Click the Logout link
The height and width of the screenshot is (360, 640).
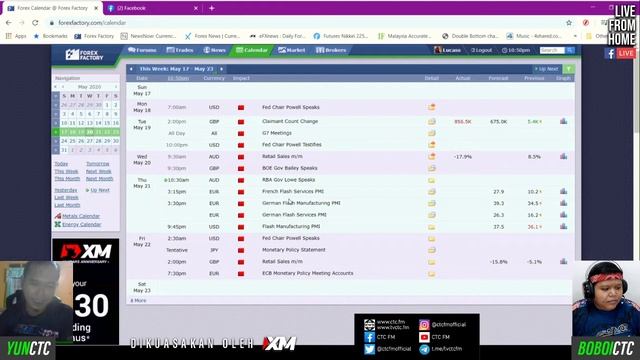pyautogui.click(x=482, y=50)
